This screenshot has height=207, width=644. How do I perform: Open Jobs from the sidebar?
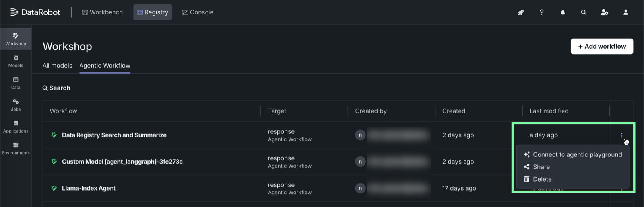click(16, 105)
